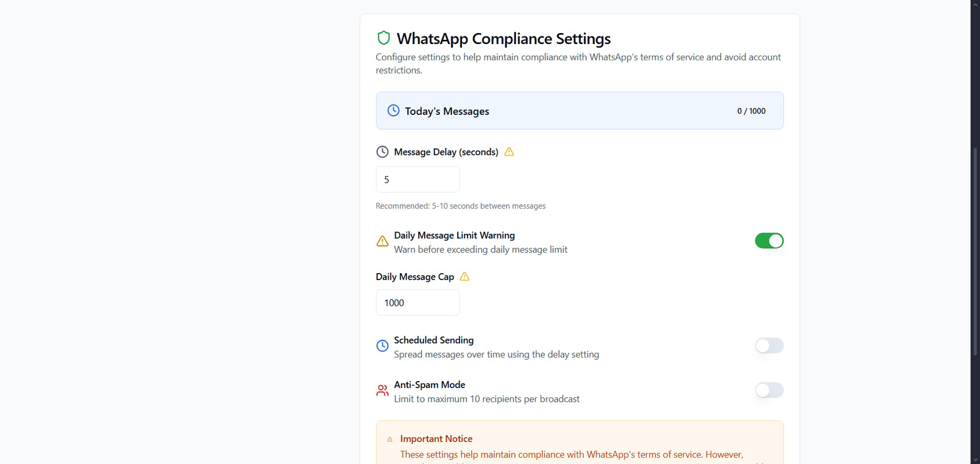The height and width of the screenshot is (464, 980).
Task: Click the 0 / 1000 message counter
Action: [751, 111]
